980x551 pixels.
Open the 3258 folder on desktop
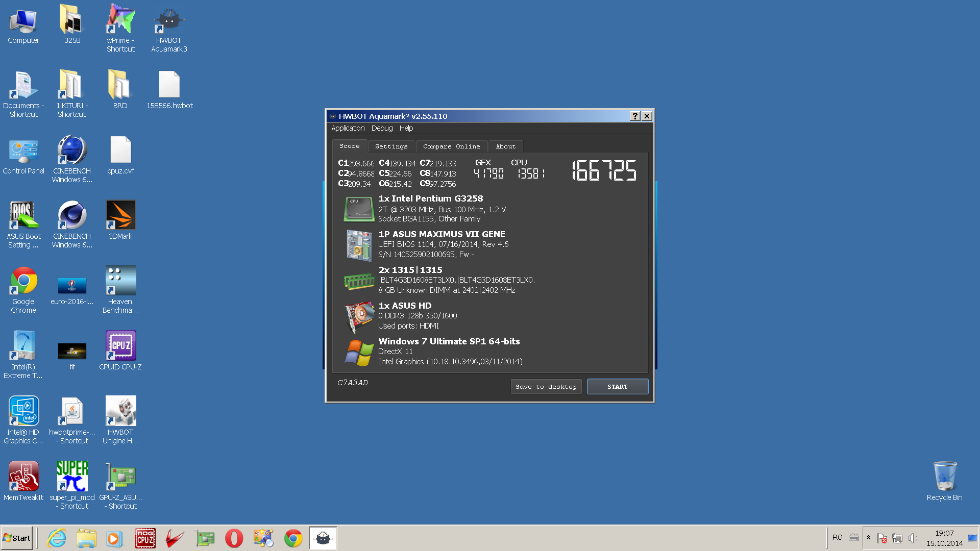pos(72,24)
